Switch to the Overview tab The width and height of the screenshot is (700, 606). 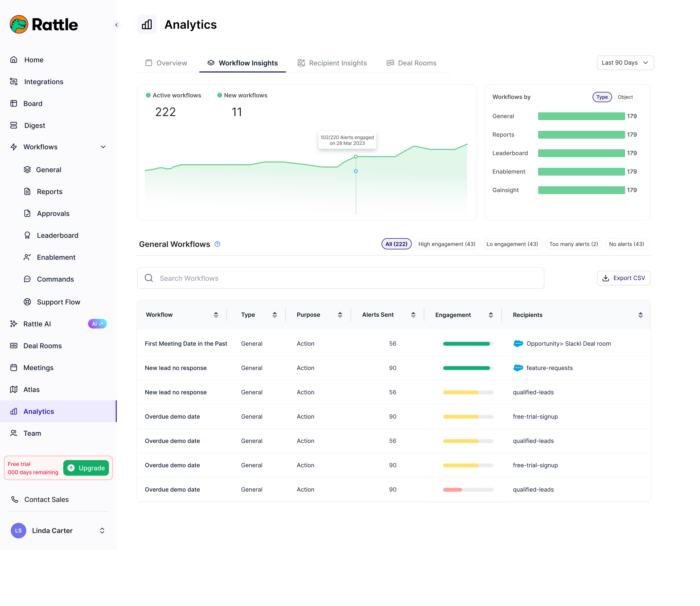click(x=171, y=62)
